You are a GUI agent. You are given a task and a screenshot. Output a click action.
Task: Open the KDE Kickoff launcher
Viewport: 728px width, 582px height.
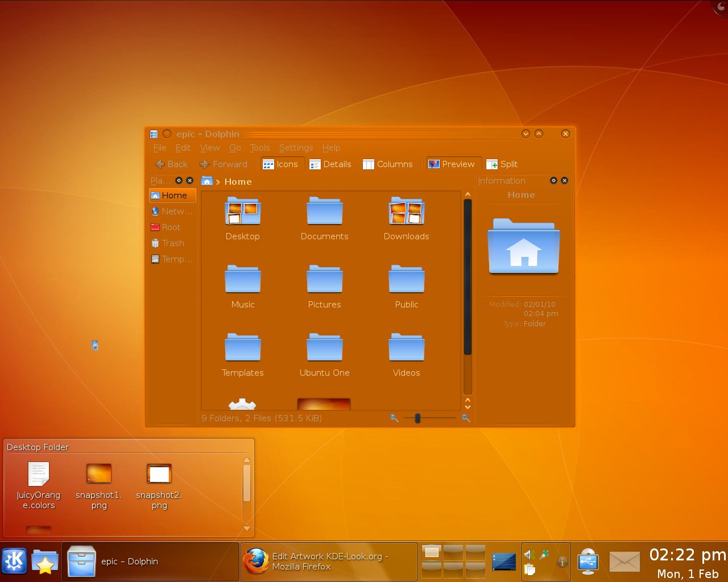(14, 562)
